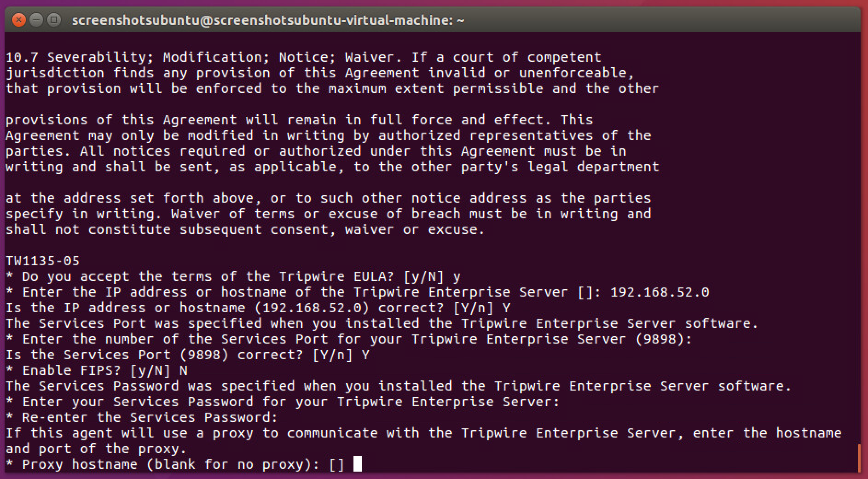Maximize the terminal window
868x479 pixels.
54,20
